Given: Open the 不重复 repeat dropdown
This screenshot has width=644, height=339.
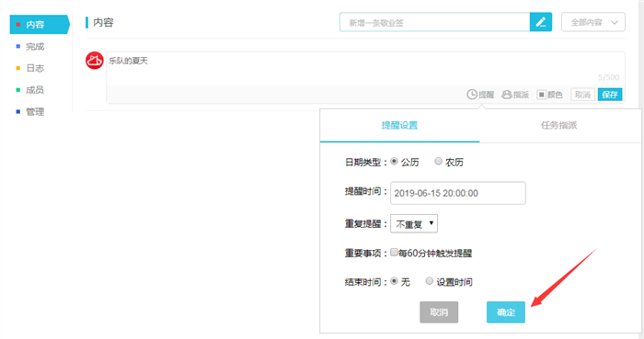Looking at the screenshot, I should 414,224.
